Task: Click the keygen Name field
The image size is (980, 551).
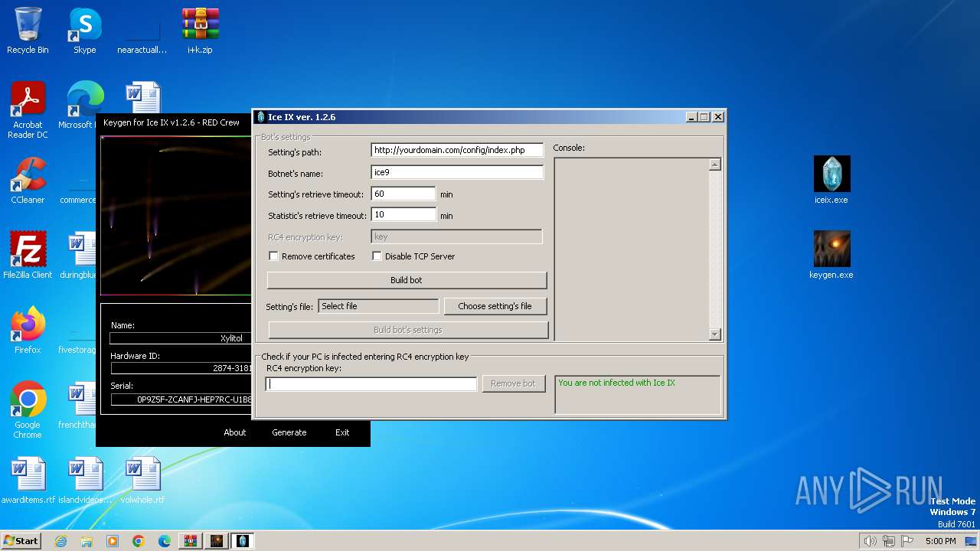Action: pyautogui.click(x=181, y=338)
